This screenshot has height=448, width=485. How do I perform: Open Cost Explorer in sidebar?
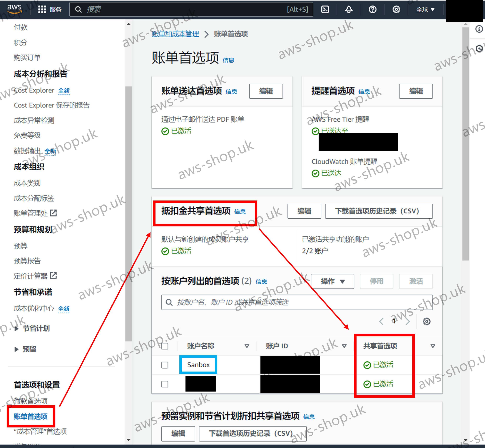click(34, 90)
